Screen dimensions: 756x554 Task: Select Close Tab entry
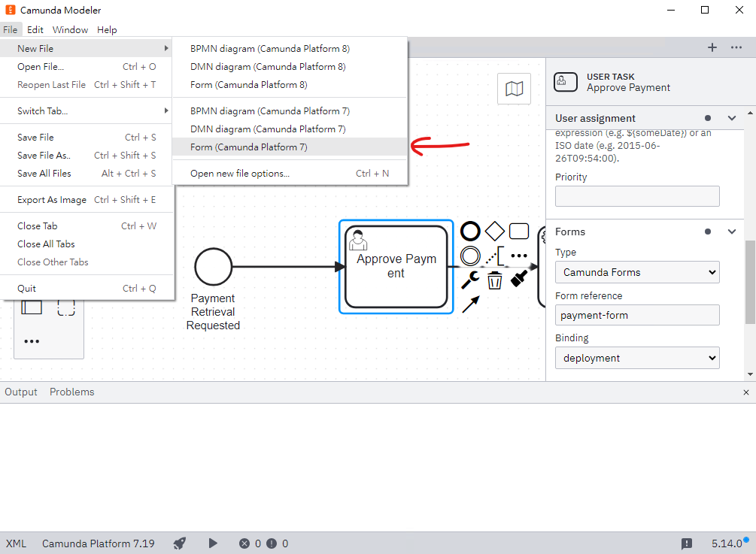click(x=87, y=226)
